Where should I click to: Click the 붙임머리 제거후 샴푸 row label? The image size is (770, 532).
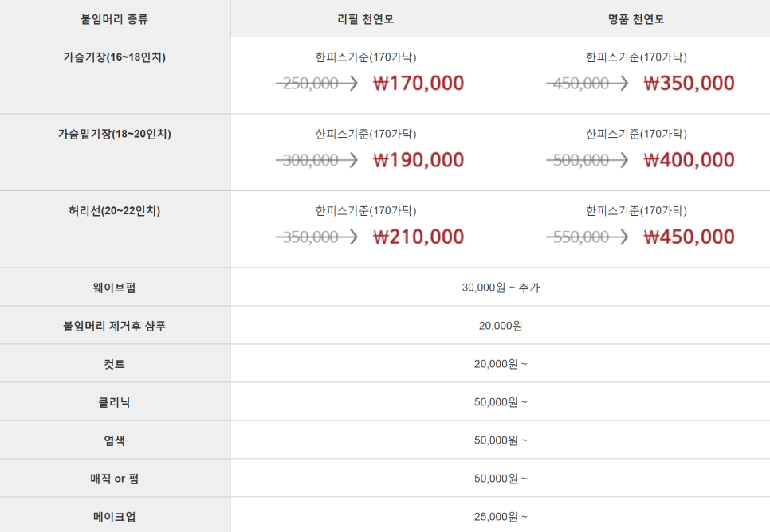click(x=115, y=326)
